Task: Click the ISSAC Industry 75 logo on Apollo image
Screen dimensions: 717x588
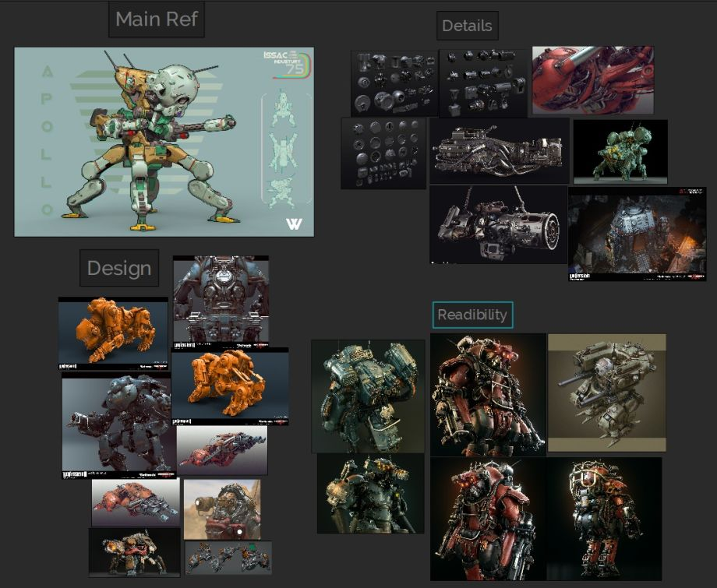Action: tap(287, 64)
